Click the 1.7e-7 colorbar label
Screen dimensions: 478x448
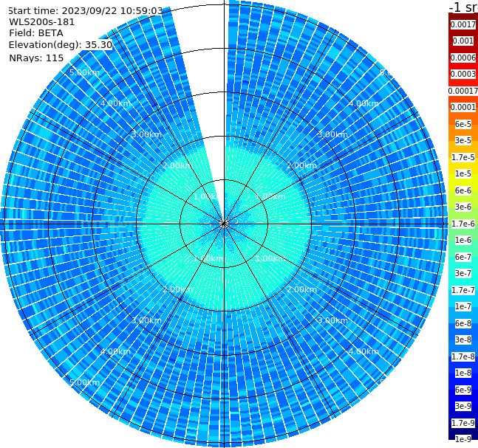(x=463, y=290)
